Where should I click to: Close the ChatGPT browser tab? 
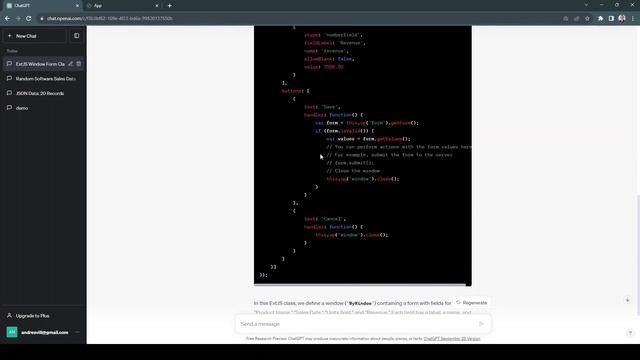tap(77, 6)
